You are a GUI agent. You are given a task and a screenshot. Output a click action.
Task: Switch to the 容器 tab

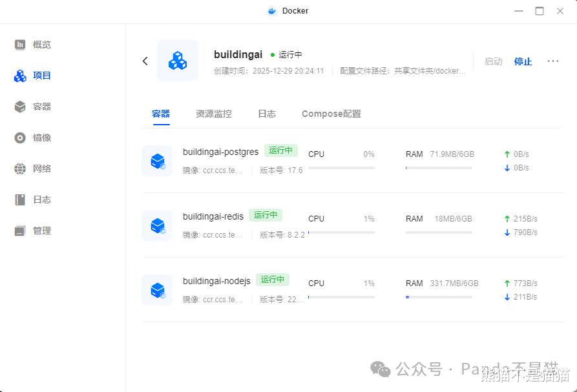(x=161, y=114)
